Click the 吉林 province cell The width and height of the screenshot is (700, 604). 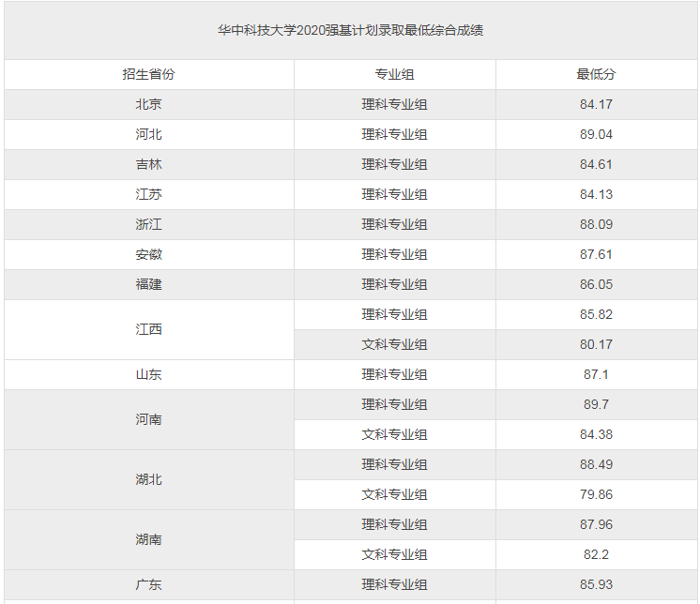coord(148,164)
